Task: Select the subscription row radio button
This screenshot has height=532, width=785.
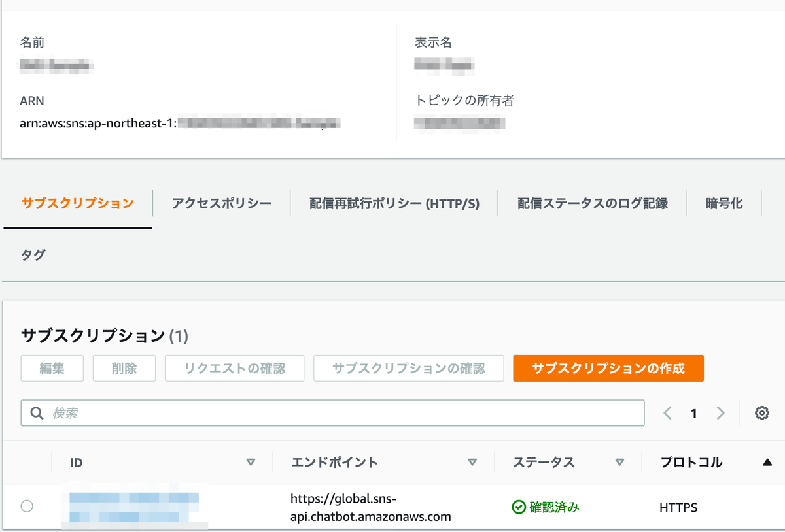Action: point(27,506)
